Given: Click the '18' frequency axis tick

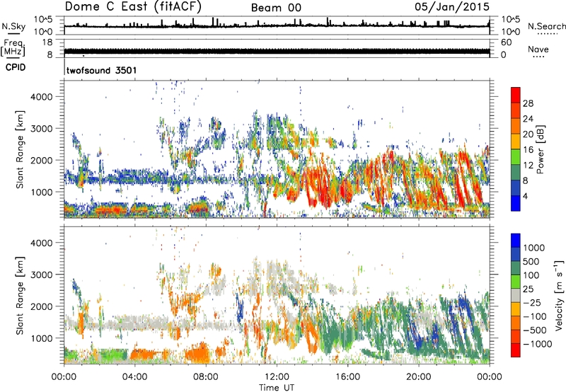Looking at the screenshot, I should point(47,42).
